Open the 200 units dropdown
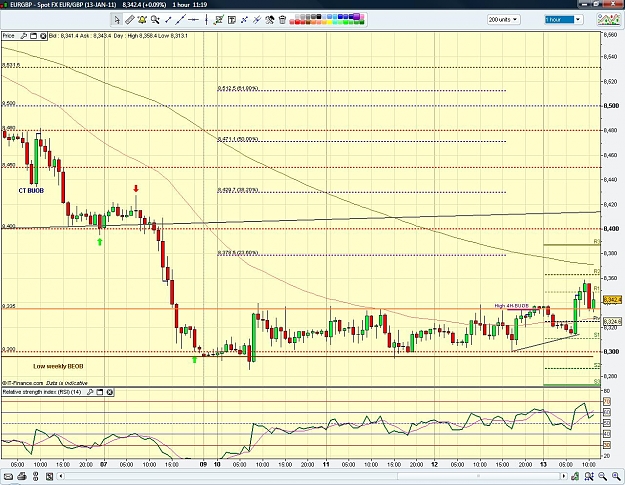The width and height of the screenshot is (625, 485). [x=503, y=20]
